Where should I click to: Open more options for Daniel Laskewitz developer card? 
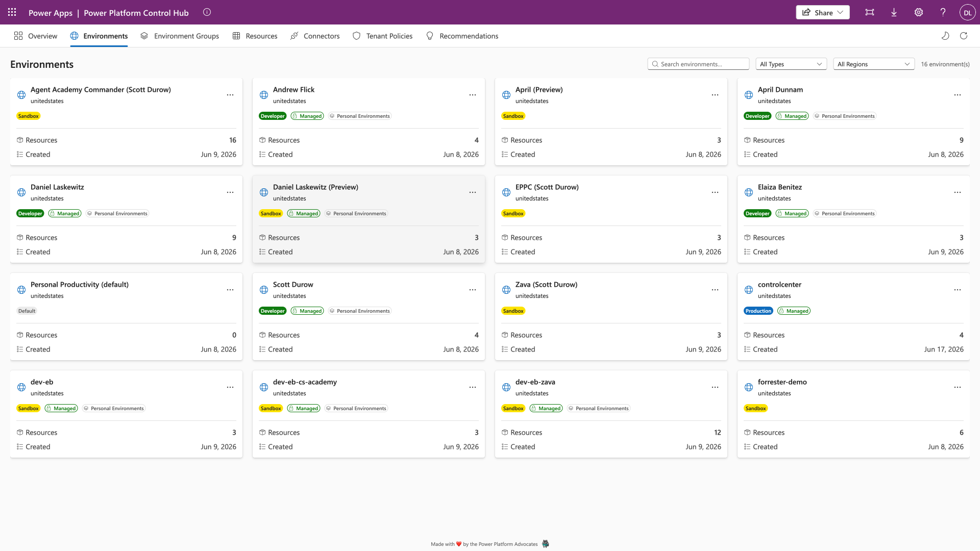point(230,192)
